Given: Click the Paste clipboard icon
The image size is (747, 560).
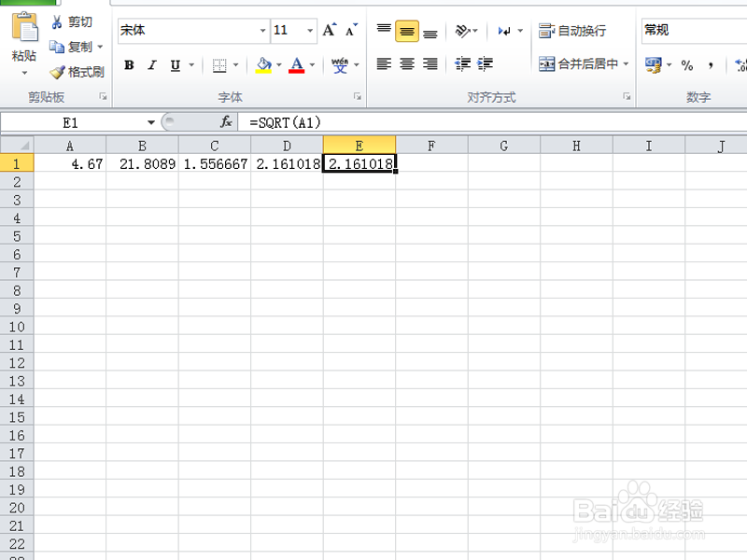Looking at the screenshot, I should coord(24,28).
